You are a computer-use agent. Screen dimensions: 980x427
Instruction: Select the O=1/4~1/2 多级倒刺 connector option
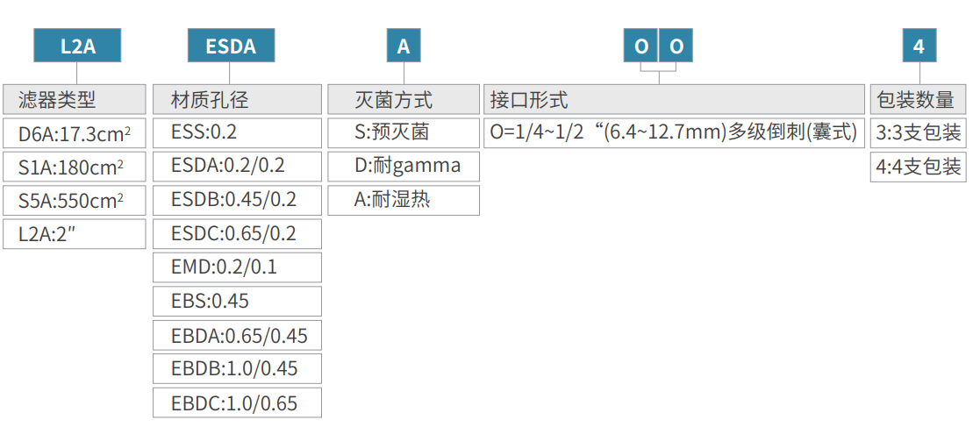point(674,133)
